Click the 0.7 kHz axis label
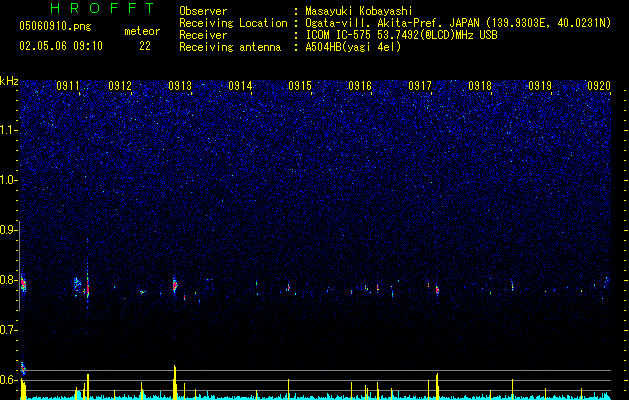 click(x=8, y=330)
